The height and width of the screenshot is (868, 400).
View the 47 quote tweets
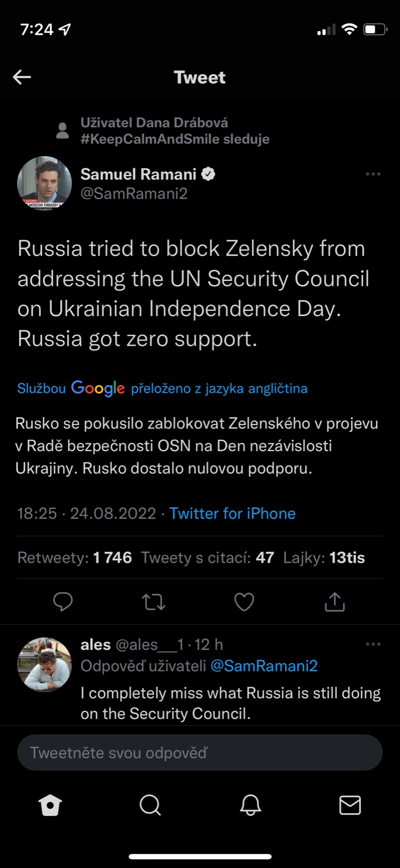[208, 558]
